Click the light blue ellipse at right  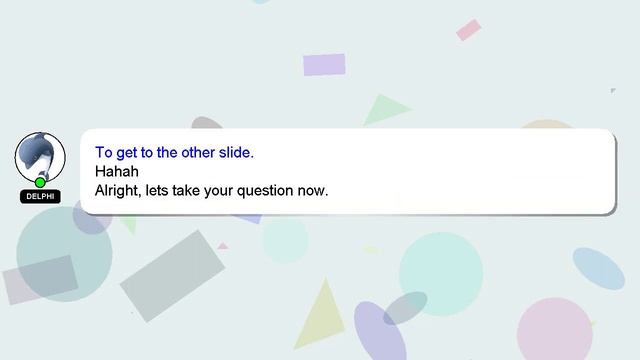(599, 269)
